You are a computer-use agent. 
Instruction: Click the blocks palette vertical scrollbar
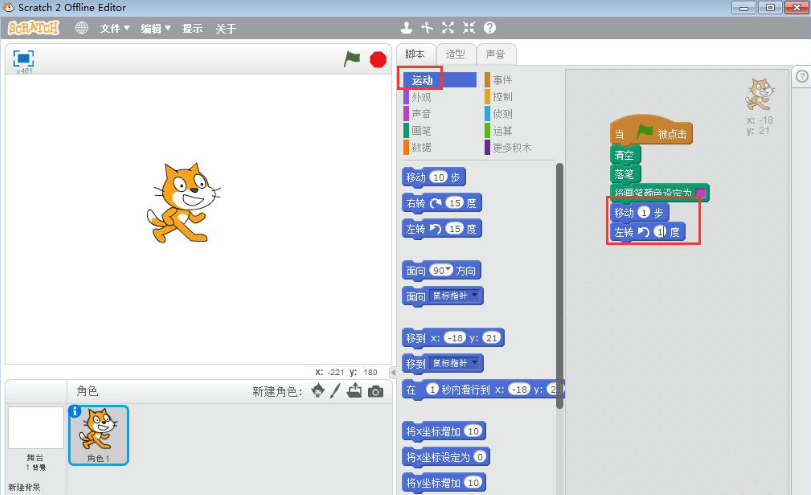pos(559,286)
